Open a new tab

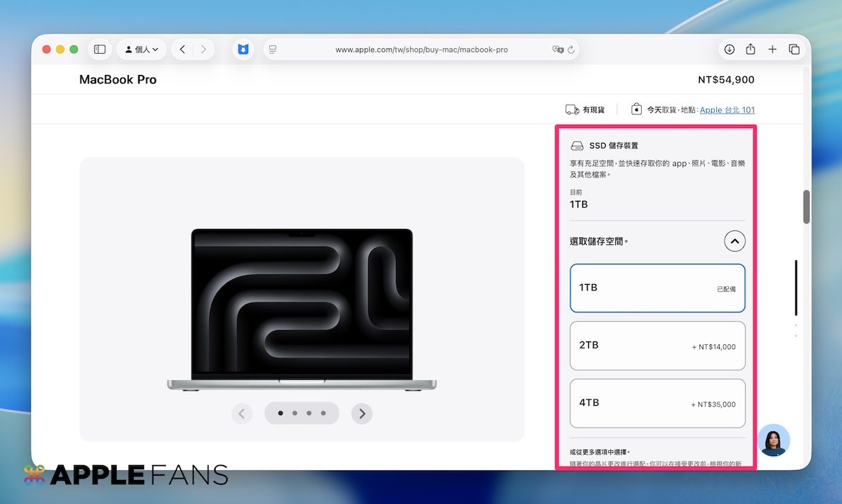[773, 49]
